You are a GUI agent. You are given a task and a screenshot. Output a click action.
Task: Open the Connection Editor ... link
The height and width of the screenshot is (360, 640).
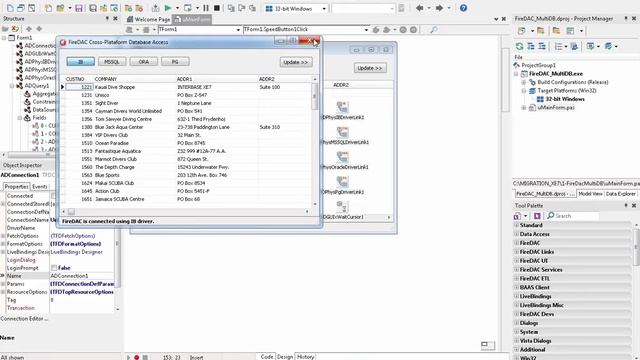(24, 318)
